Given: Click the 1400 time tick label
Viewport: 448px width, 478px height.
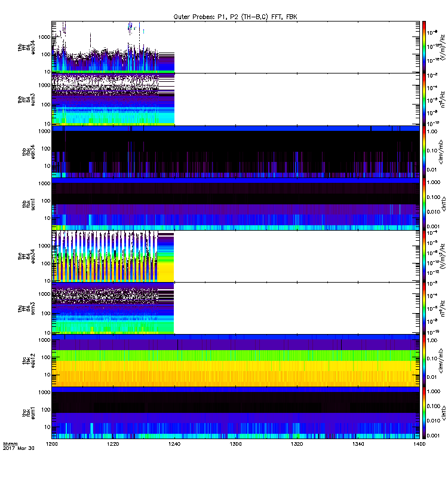Looking at the screenshot, I should pos(419,444).
